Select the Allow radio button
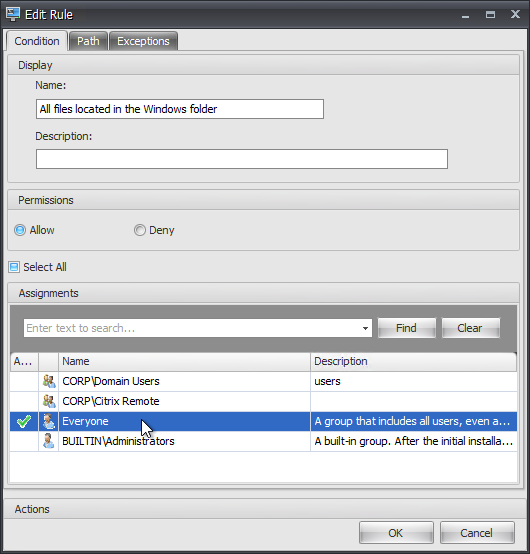This screenshot has height=554, width=530. pos(20,230)
